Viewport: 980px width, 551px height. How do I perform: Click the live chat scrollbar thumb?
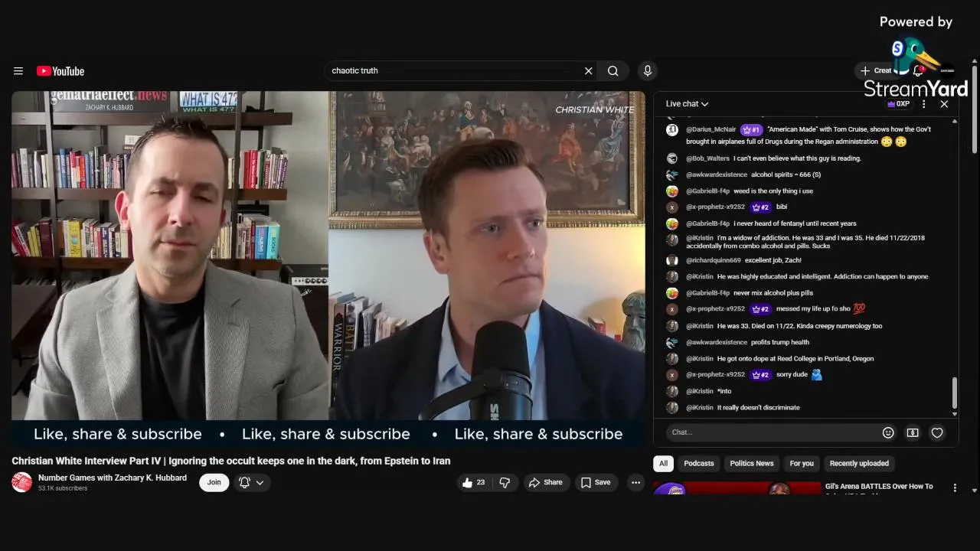(x=954, y=393)
